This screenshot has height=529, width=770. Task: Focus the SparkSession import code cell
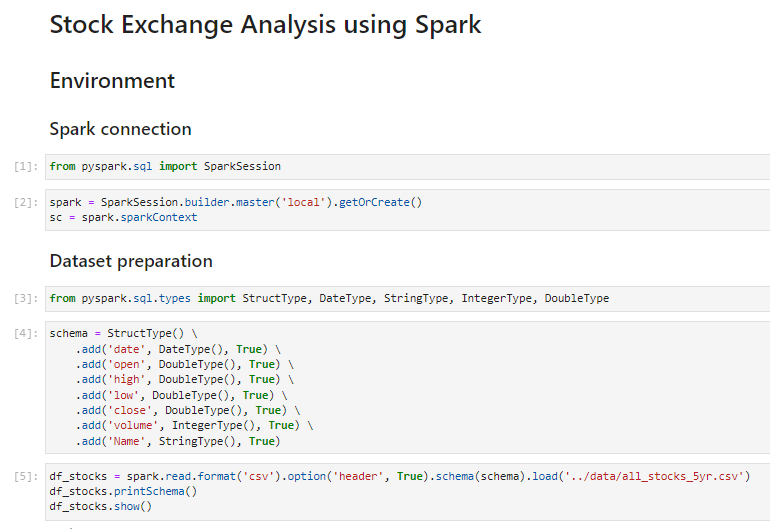(408, 167)
